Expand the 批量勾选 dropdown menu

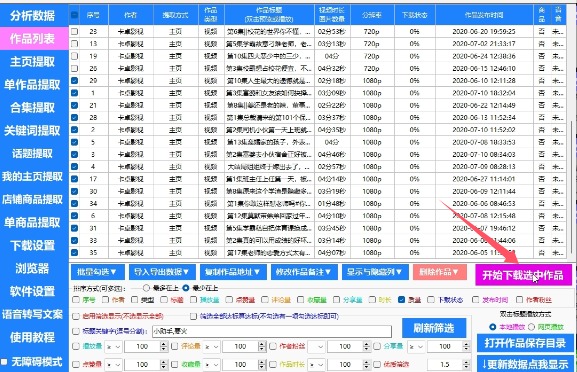coord(98,272)
